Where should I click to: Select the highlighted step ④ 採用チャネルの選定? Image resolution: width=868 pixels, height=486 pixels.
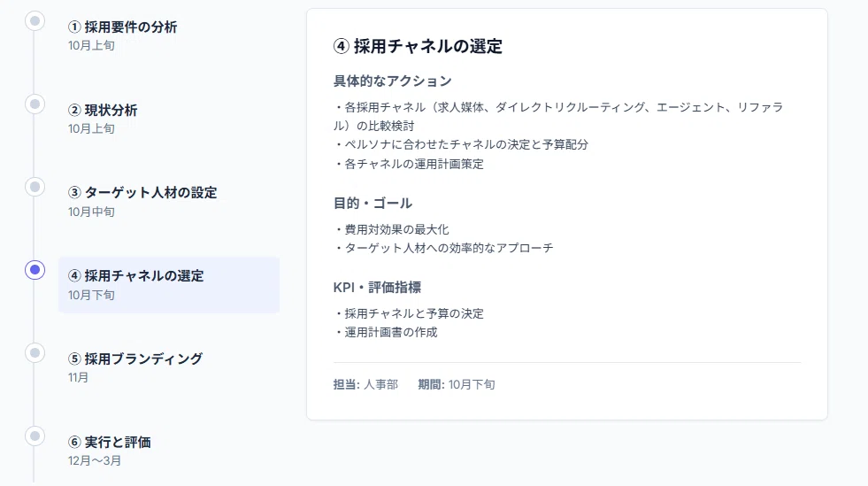(x=169, y=284)
